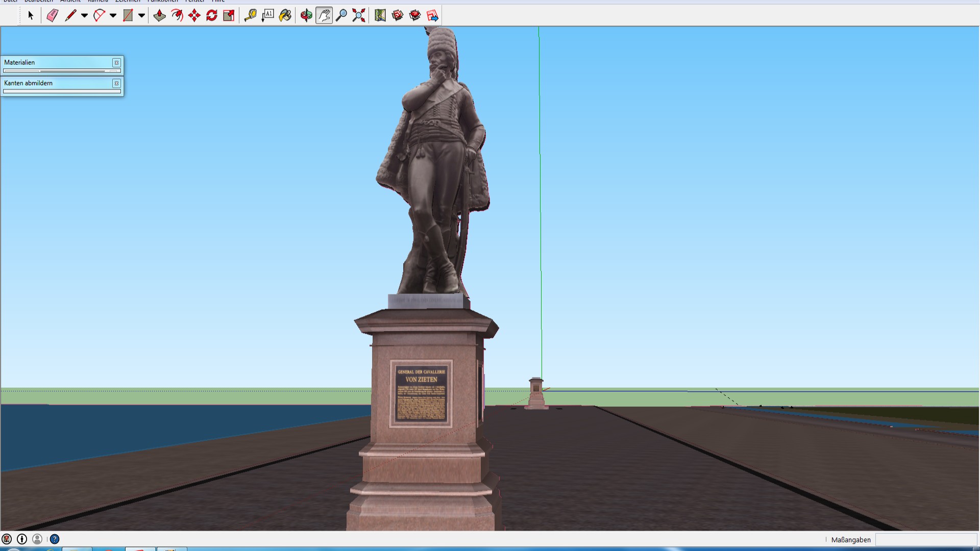This screenshot has width=980, height=551.
Task: Open the arc tool dropdown arrow
Action: [x=113, y=15]
